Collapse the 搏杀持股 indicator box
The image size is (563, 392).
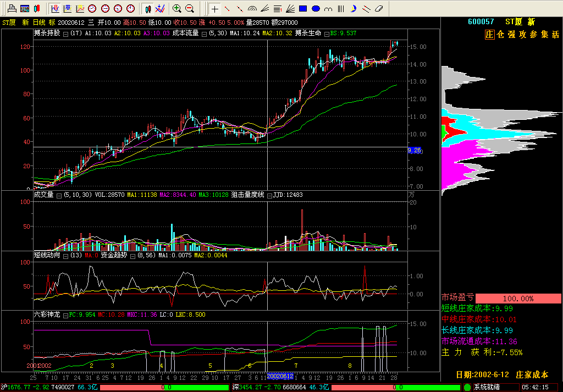(66, 34)
